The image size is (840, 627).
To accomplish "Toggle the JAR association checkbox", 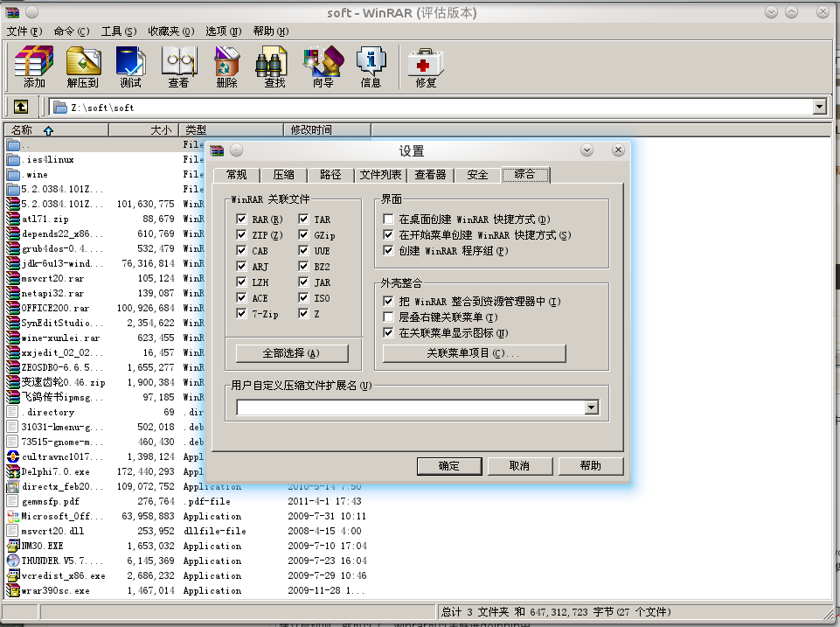I will [303, 282].
